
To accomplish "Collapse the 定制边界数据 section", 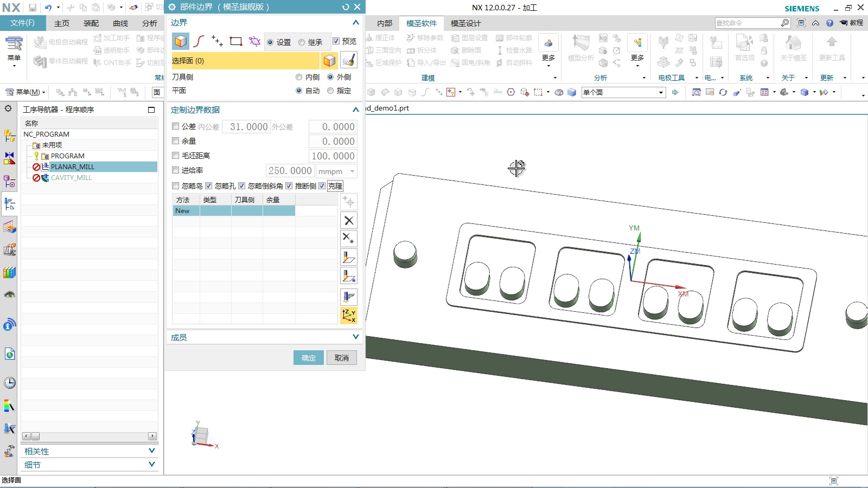I will [x=356, y=110].
